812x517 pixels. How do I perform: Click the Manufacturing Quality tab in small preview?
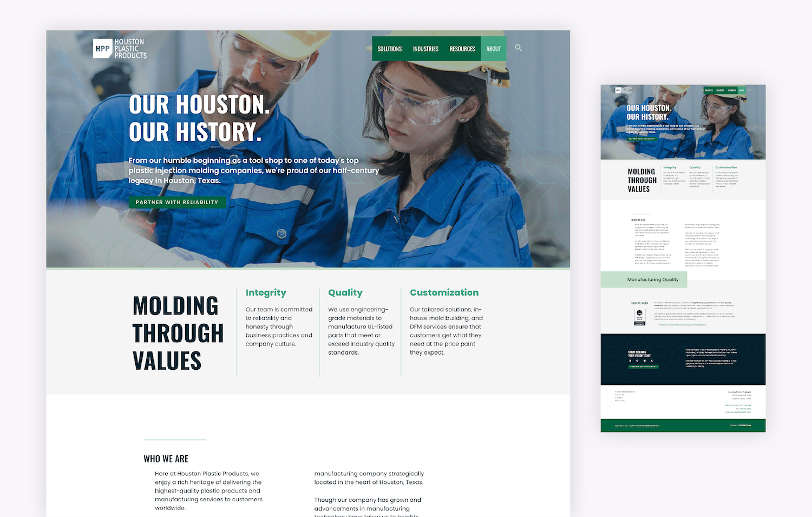tap(644, 280)
